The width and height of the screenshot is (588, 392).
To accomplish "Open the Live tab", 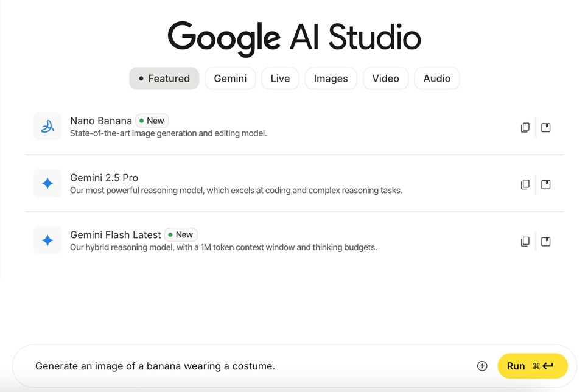I will (x=280, y=79).
